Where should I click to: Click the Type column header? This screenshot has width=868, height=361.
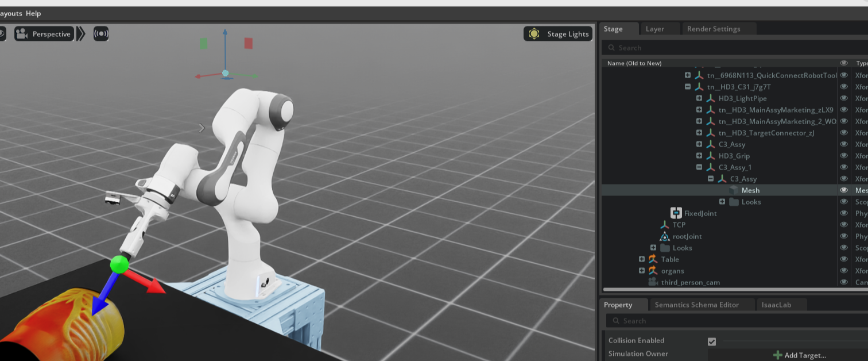pyautogui.click(x=861, y=63)
